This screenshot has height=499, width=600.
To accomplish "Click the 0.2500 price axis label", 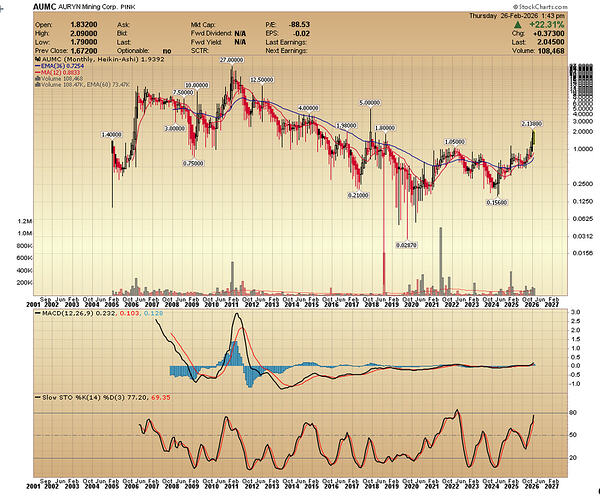I will pyautogui.click(x=582, y=184).
